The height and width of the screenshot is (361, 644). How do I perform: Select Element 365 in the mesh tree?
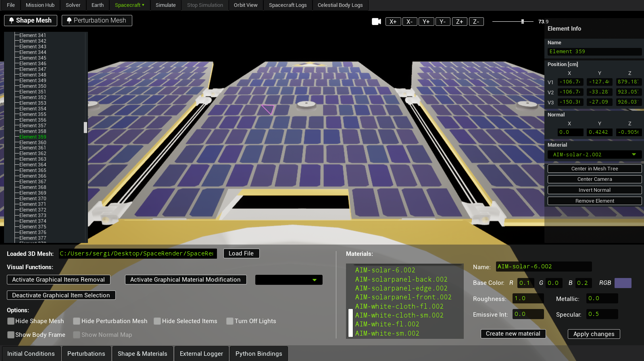33,170
